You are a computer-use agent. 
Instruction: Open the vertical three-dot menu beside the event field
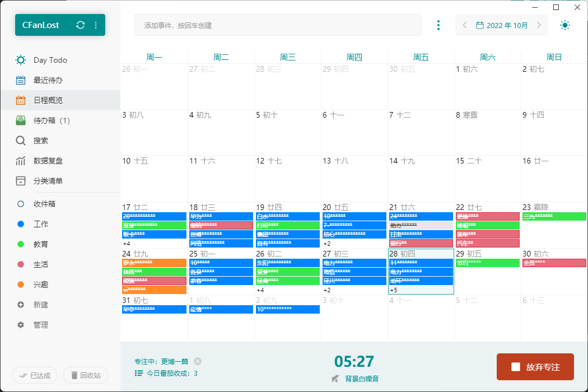tap(438, 25)
